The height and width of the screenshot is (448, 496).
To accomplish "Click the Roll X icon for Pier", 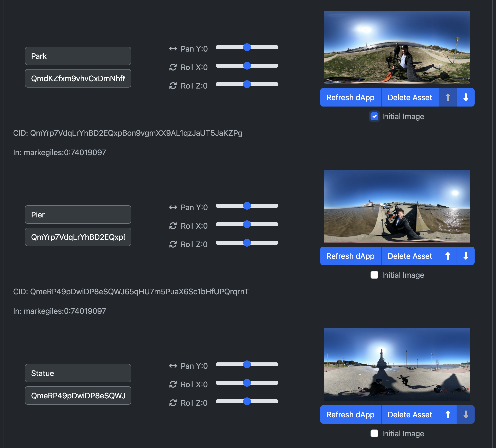I will tap(173, 226).
